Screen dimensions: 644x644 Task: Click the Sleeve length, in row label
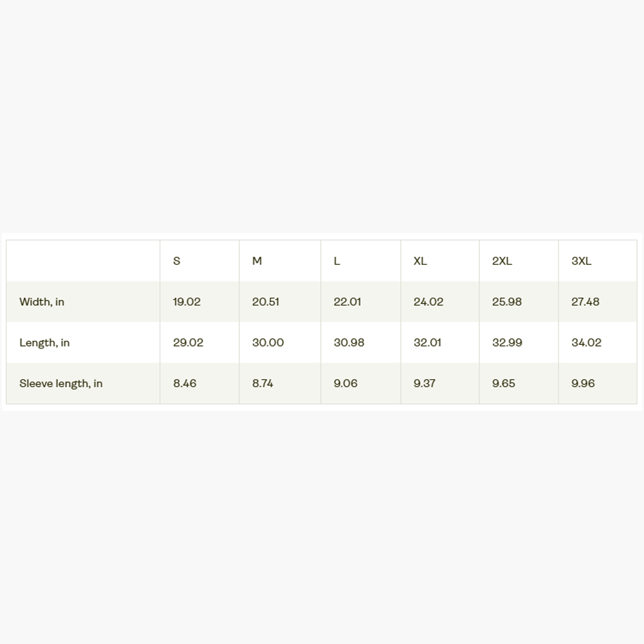tap(61, 383)
